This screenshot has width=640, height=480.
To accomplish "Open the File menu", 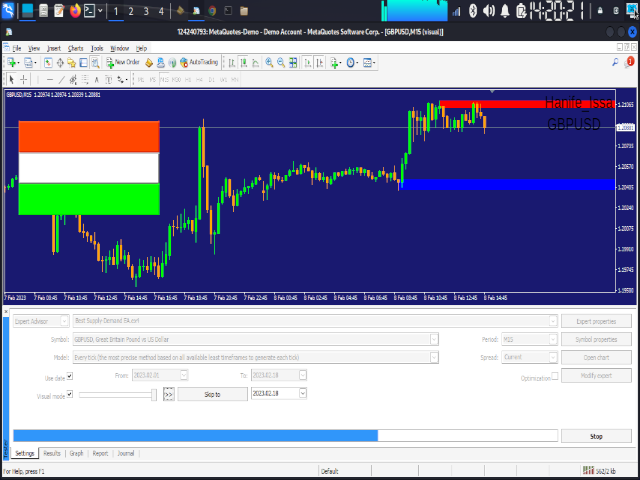I will coord(17,48).
